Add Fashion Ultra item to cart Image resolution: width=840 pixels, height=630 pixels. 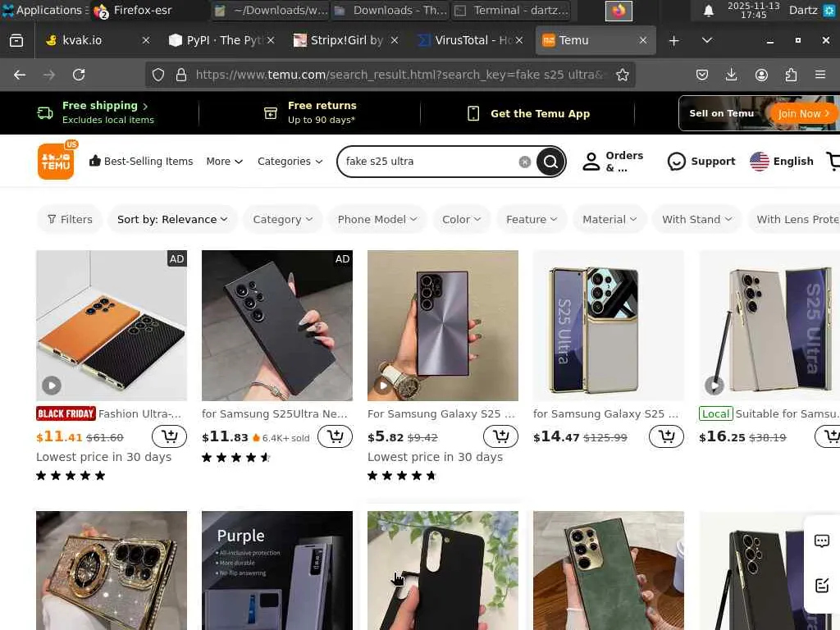click(169, 436)
